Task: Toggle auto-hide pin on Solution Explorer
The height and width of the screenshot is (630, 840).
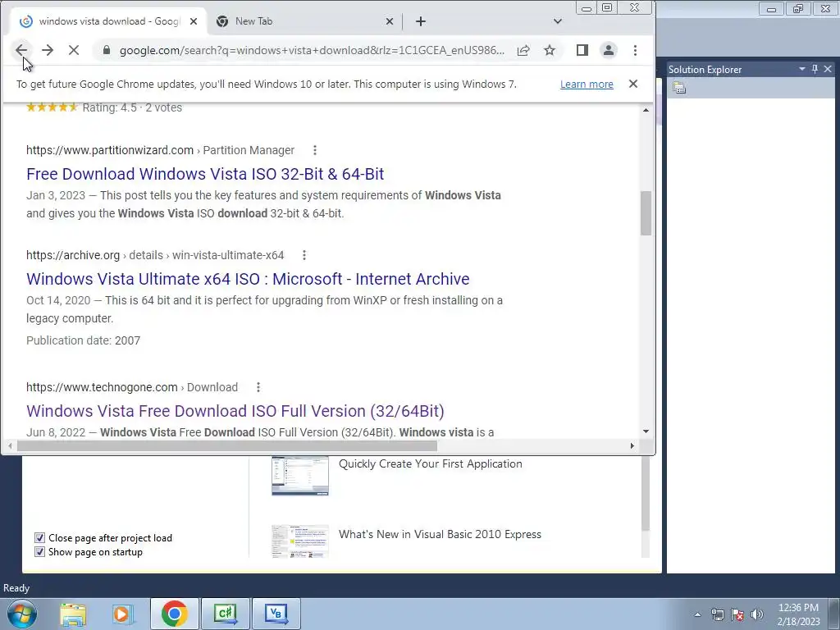Action: coord(815,69)
